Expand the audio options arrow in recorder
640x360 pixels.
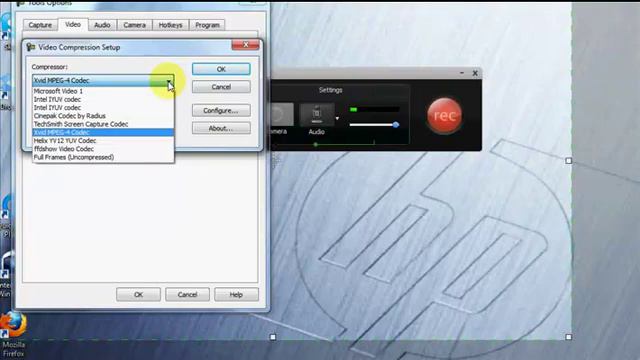[337, 118]
